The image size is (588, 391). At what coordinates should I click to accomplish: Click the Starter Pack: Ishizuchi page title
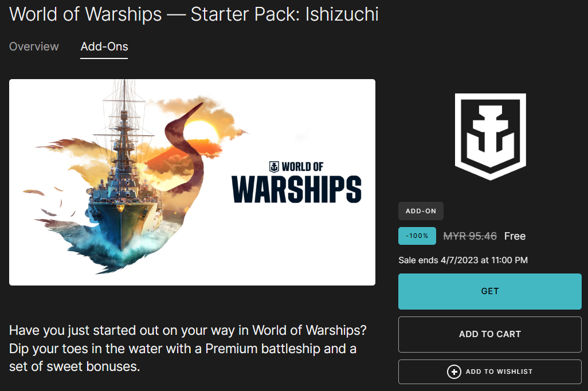pyautogui.click(x=194, y=14)
